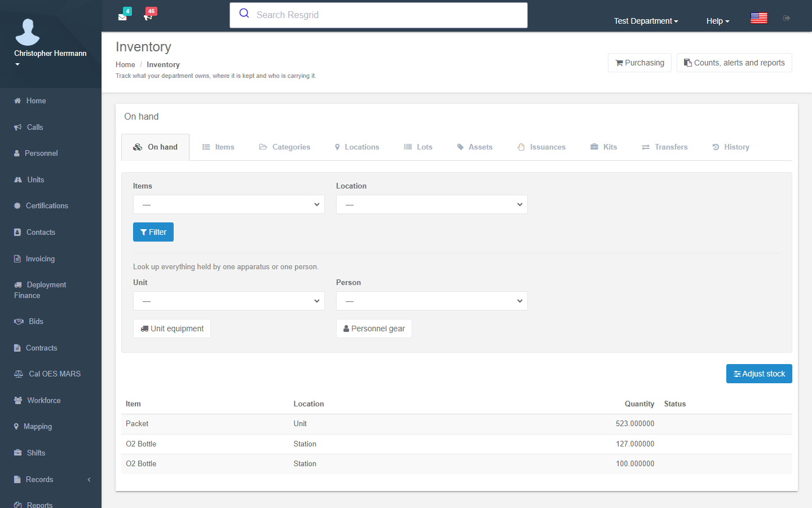Click the Bids handshake icon

tap(19, 321)
